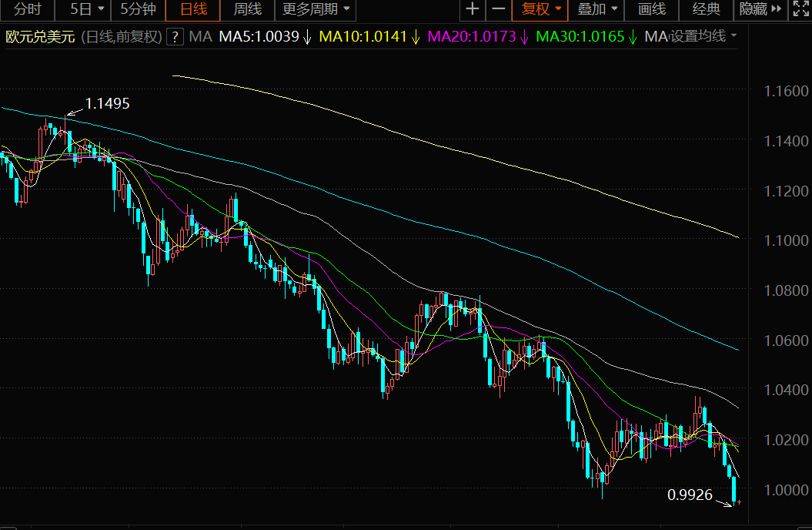
Task: Click the 1.1600 price axis label
Action: (786, 91)
